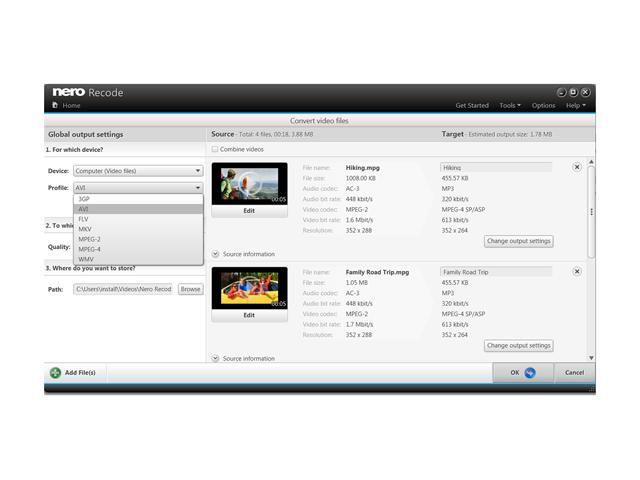Remove the Hiking video with its X icon
Image resolution: width=640 pixels, height=480 pixels.
pos(577,167)
